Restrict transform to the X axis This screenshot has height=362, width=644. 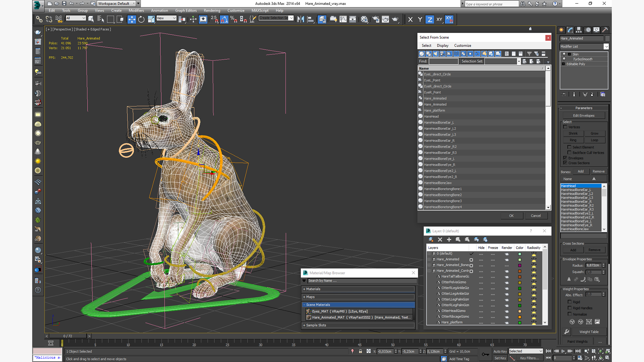pyautogui.click(x=410, y=19)
